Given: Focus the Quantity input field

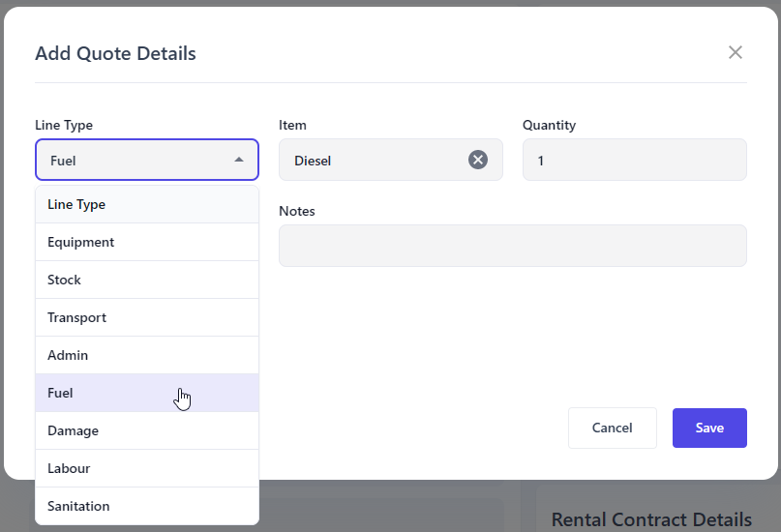Looking at the screenshot, I should click(634, 160).
